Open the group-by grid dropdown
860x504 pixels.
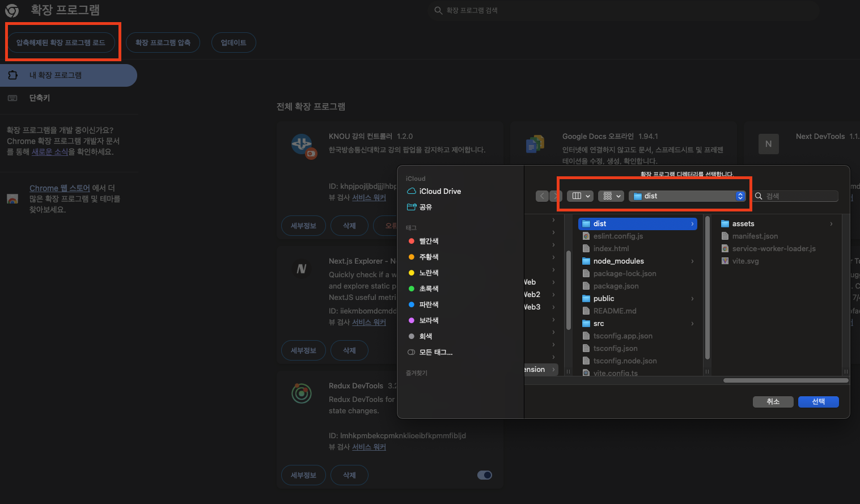coord(611,196)
